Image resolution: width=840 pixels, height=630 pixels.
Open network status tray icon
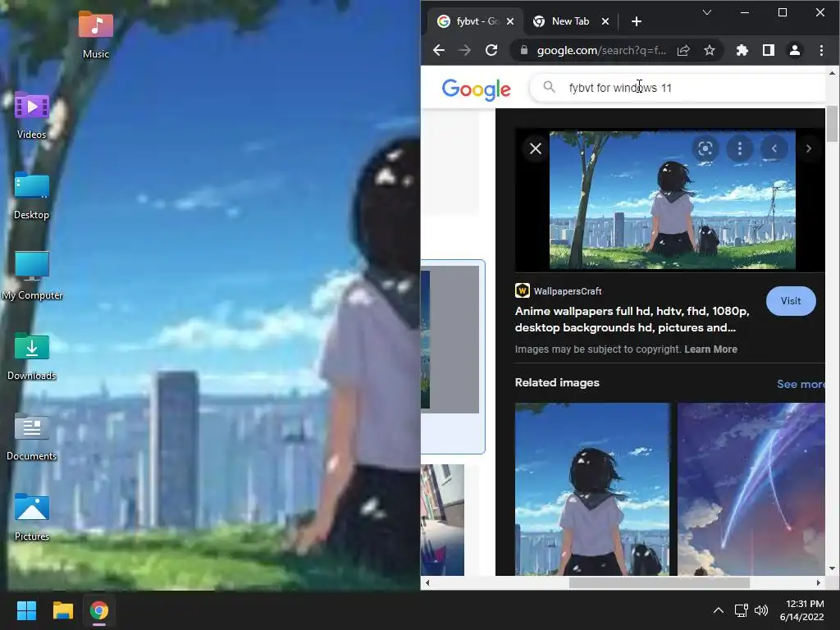(741, 610)
